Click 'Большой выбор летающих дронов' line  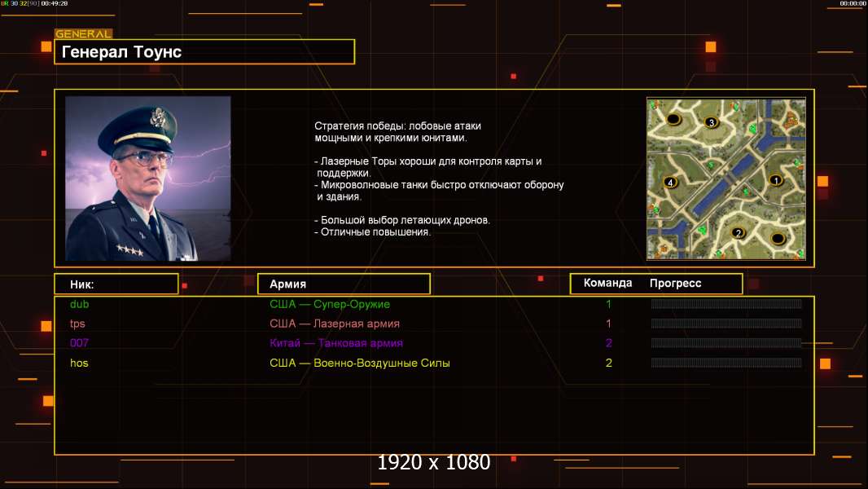(402, 220)
